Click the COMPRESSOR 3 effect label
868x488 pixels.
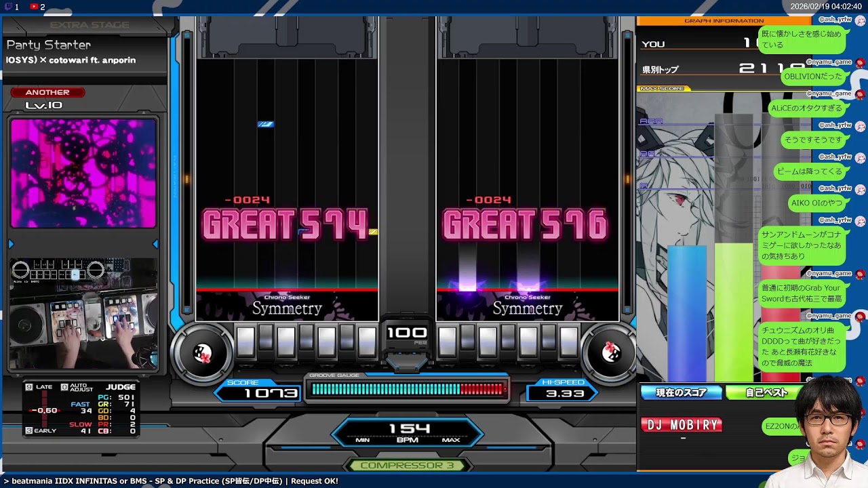(x=407, y=466)
